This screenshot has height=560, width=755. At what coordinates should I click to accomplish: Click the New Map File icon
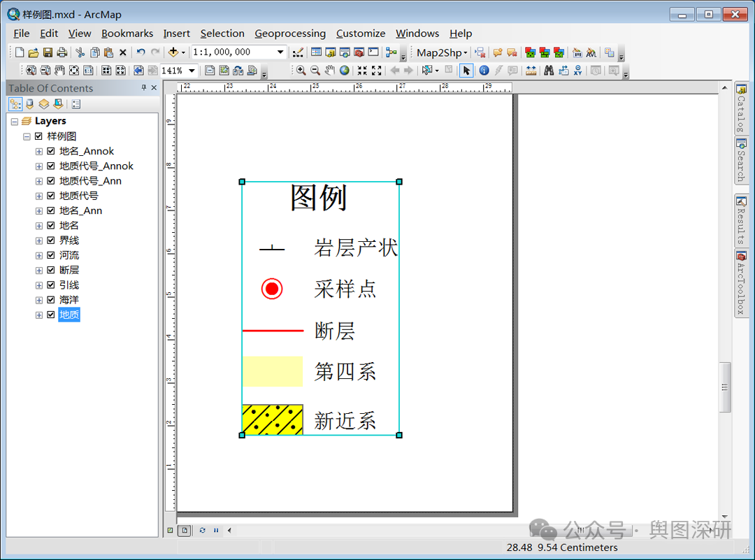pyautogui.click(x=20, y=52)
